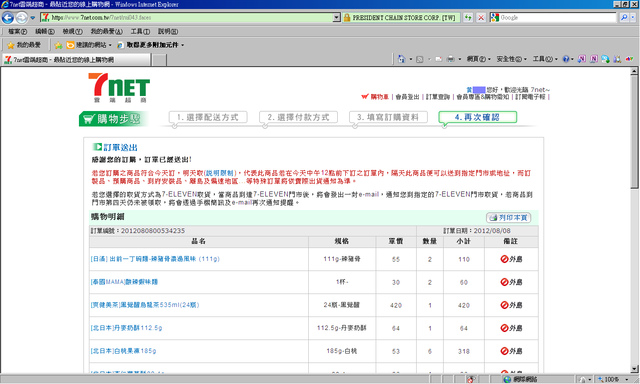Click the 會員登出 member logout link
This screenshot has width=640, height=384.
point(407,97)
